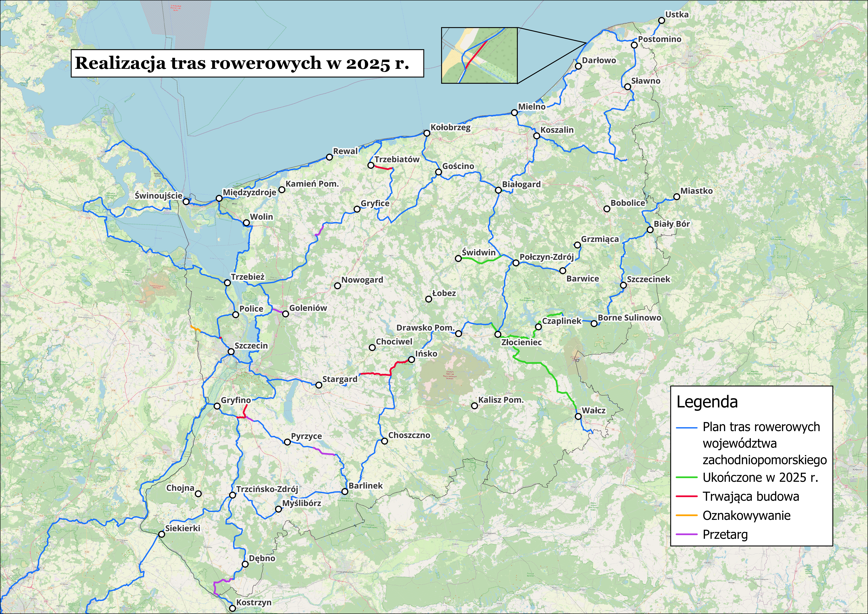Click the Ińsko city marker circle
This screenshot has width=868, height=614.
pos(411,359)
